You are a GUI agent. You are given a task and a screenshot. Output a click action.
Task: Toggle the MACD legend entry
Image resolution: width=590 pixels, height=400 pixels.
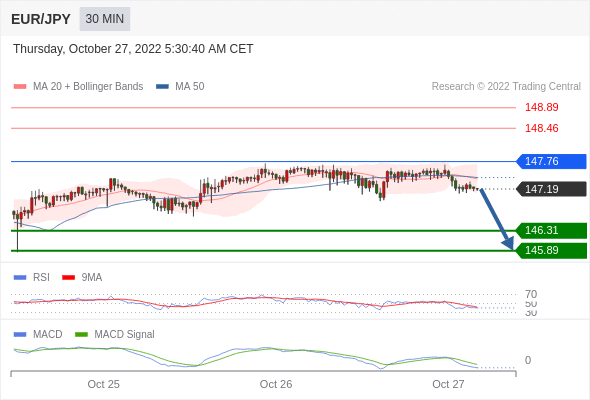(38, 334)
